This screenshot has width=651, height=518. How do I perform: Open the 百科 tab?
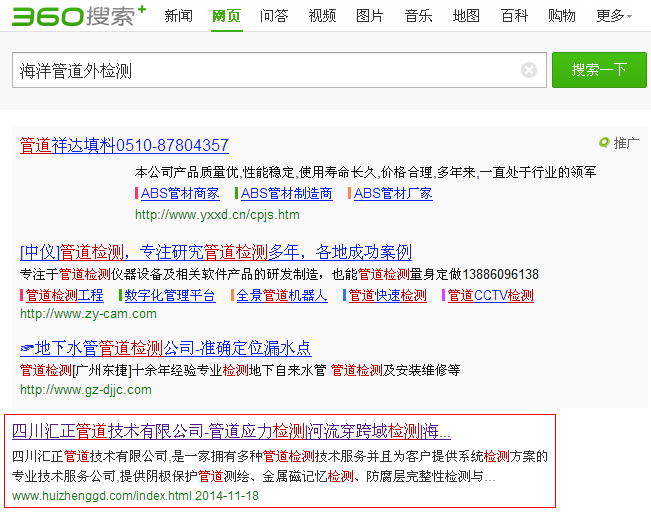(x=514, y=16)
